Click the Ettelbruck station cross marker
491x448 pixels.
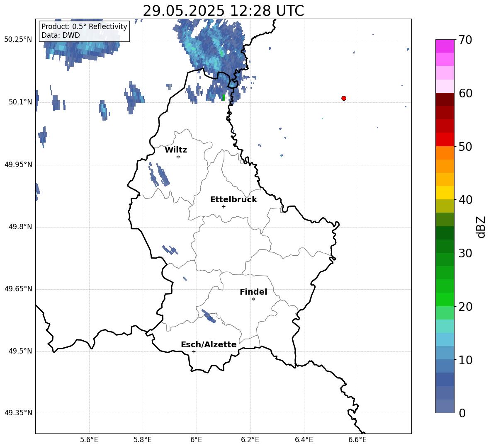click(x=224, y=206)
